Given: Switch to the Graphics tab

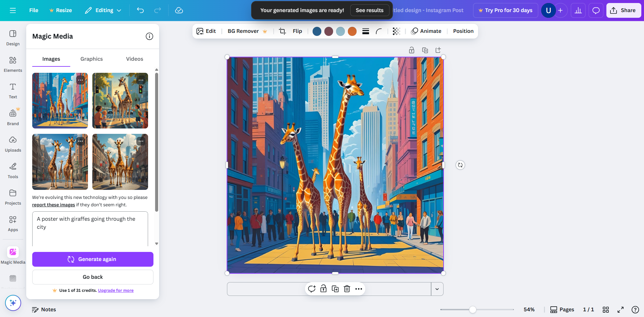Looking at the screenshot, I should click(x=91, y=59).
